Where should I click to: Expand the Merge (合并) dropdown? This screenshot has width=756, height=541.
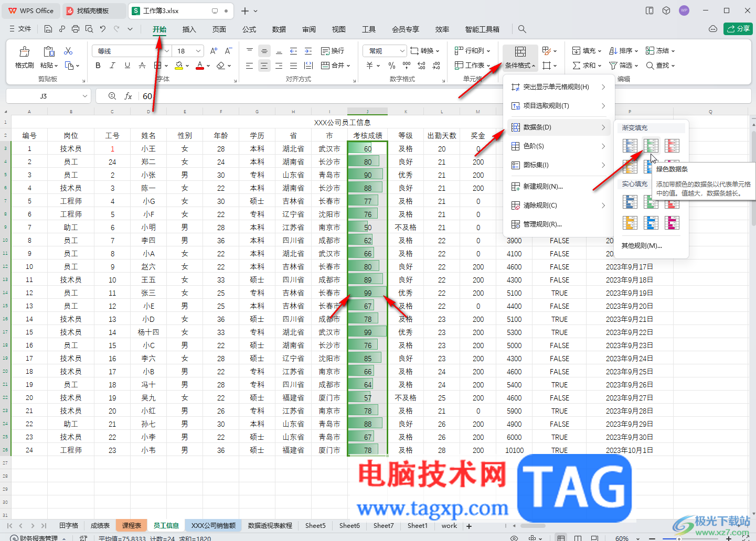[x=348, y=66]
